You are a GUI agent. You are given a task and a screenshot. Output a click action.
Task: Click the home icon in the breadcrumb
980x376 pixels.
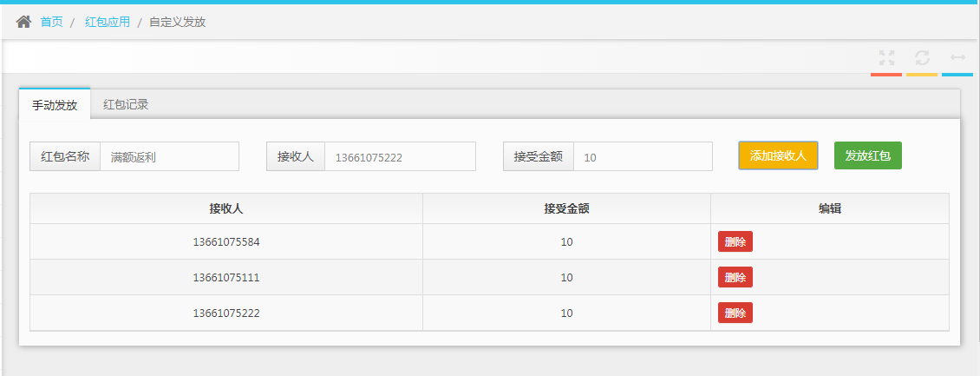click(23, 22)
